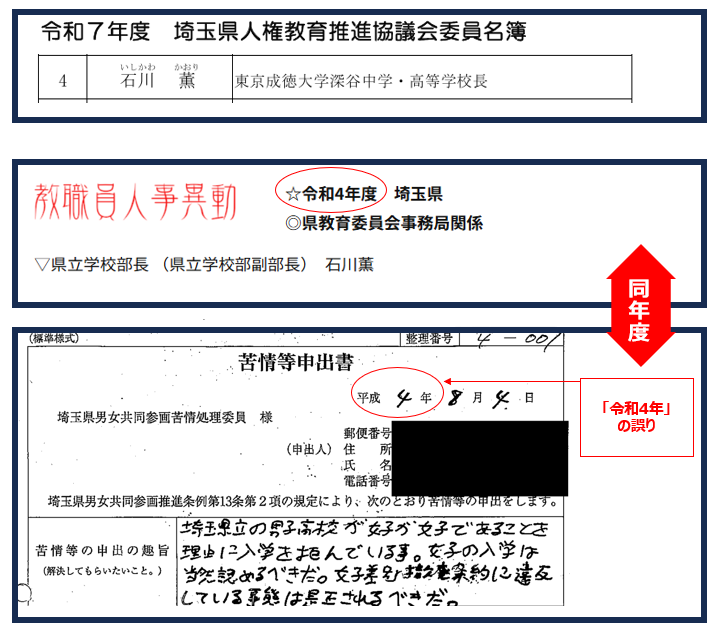Click the addressee 埼玉県男女共同参画苦情処理委員 様
Screen dimensions: 712x627
coord(164,417)
